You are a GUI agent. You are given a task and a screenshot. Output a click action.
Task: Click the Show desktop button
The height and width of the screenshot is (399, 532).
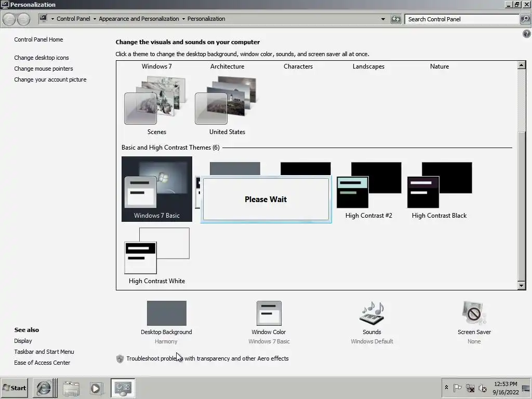pyautogui.click(x=526, y=388)
